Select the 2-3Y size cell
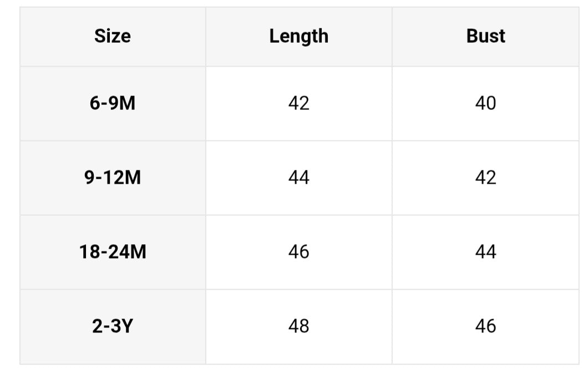This screenshot has width=588, height=368. (113, 326)
